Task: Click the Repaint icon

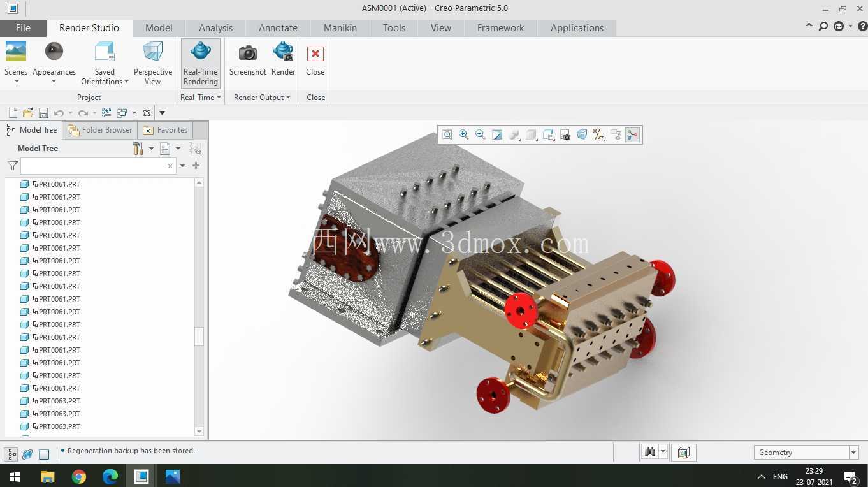Action: (x=497, y=134)
